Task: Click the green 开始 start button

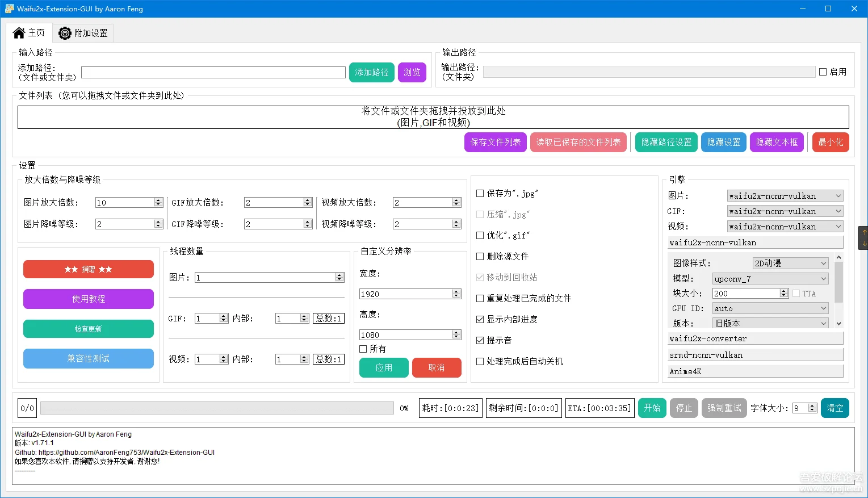Action: click(652, 408)
